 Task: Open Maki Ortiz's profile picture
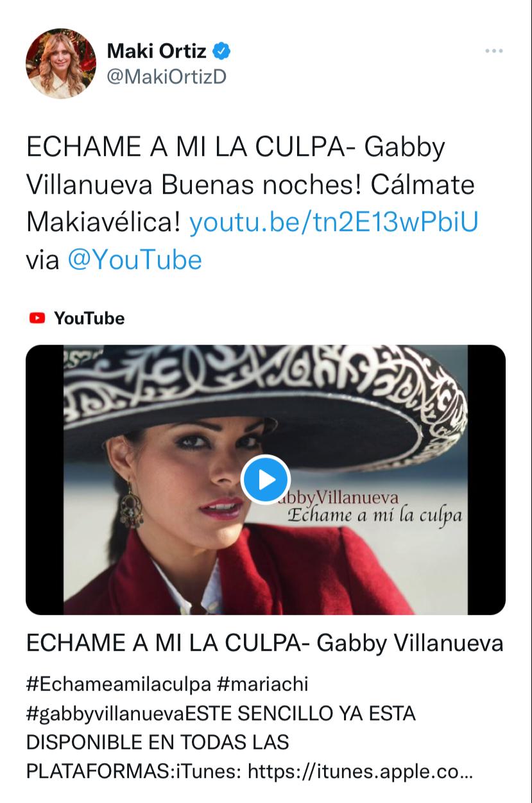click(x=61, y=64)
